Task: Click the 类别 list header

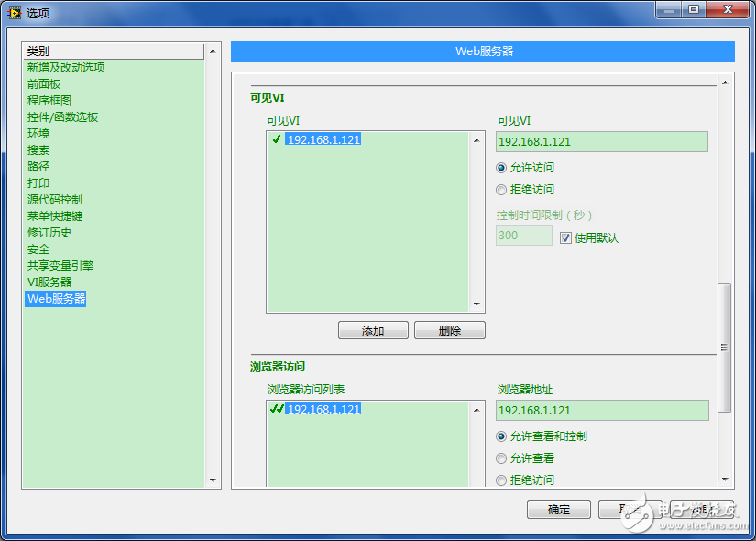Action: 114,50
